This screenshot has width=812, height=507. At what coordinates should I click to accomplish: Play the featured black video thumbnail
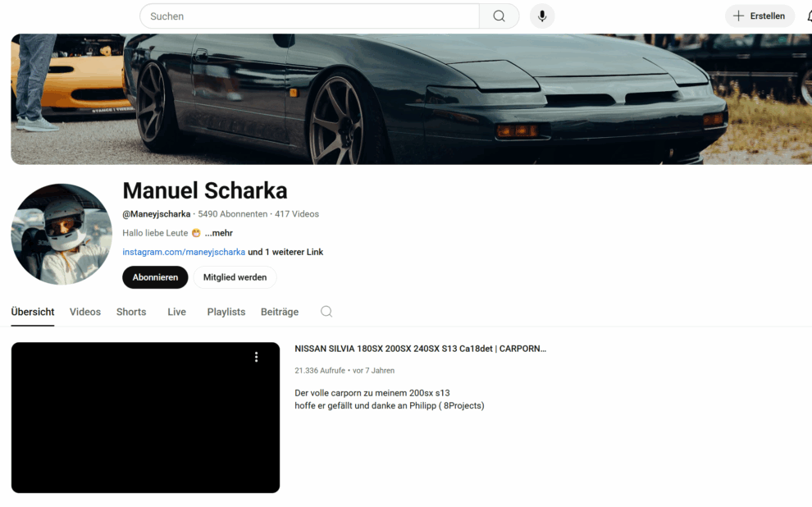[145, 418]
